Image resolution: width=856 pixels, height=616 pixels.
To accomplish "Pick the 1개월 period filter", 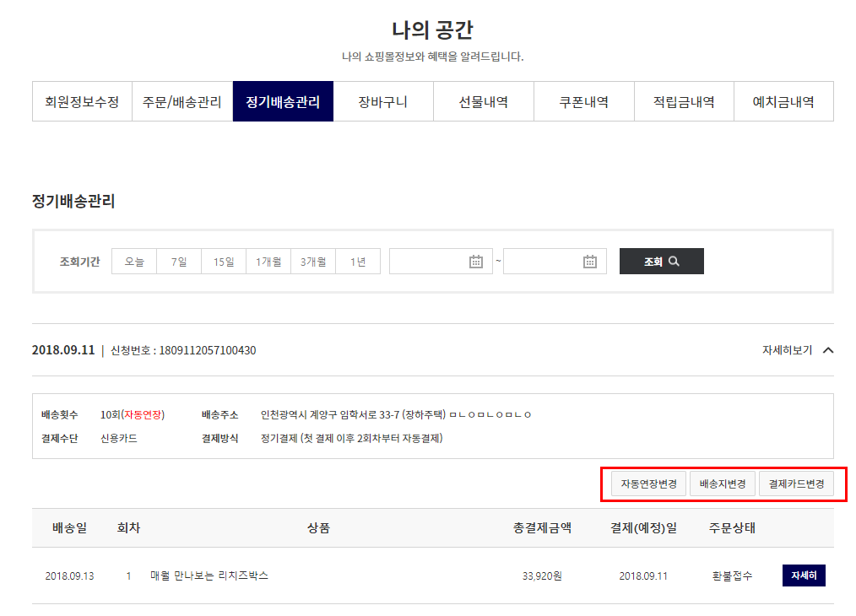I will point(268,262).
